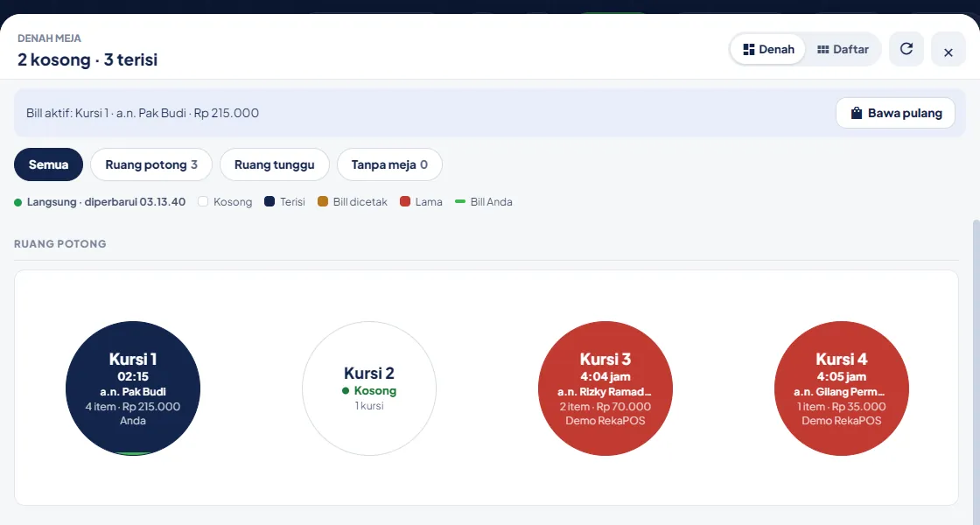The height and width of the screenshot is (525, 980).
Task: Click the '2 kosong · 3 terisi' heading
Action: [x=87, y=59]
